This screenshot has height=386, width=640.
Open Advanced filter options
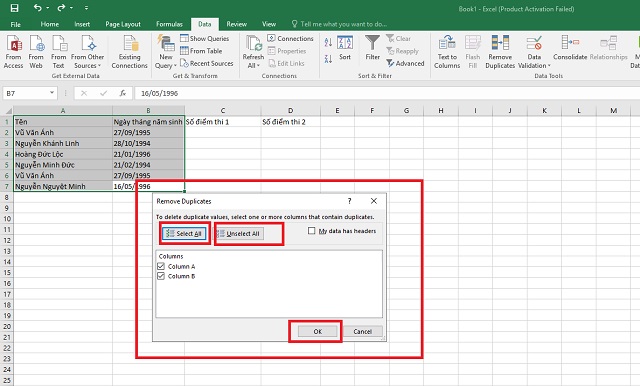point(405,63)
